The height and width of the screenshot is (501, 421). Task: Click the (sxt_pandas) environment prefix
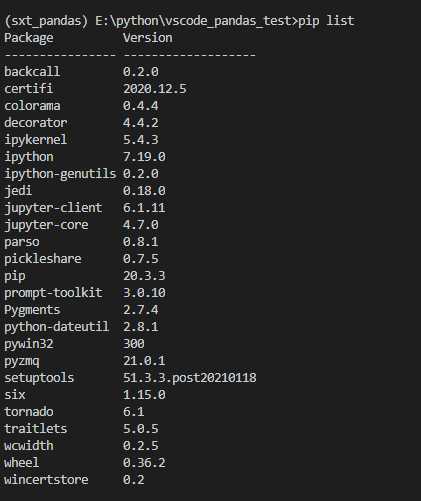(x=46, y=21)
